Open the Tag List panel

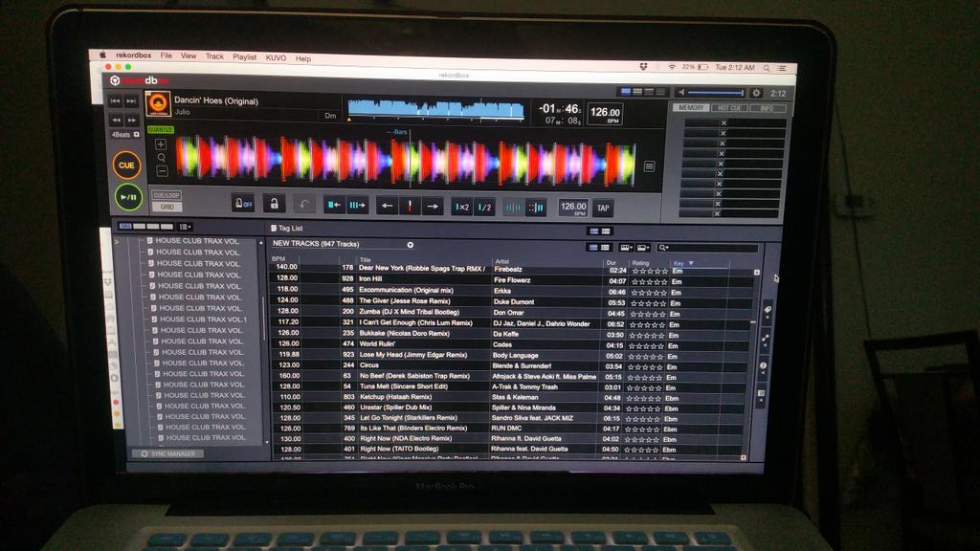tap(287, 228)
